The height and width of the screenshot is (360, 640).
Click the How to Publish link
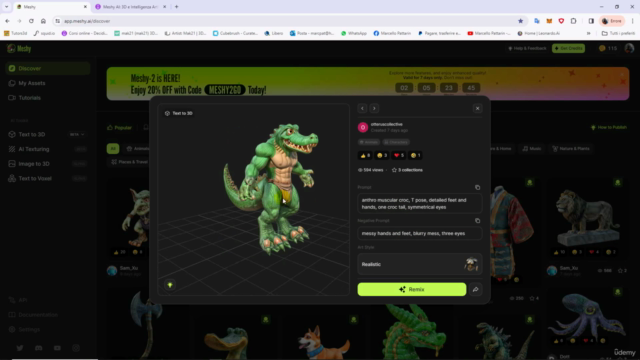click(x=609, y=127)
